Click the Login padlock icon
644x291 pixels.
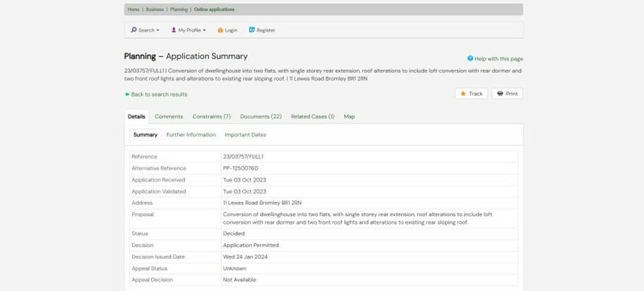(220, 30)
